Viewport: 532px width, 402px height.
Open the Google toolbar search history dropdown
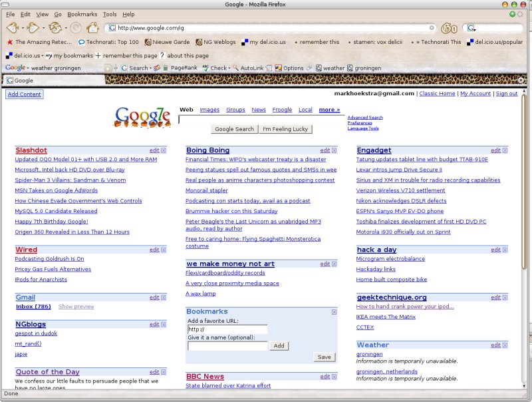point(108,69)
